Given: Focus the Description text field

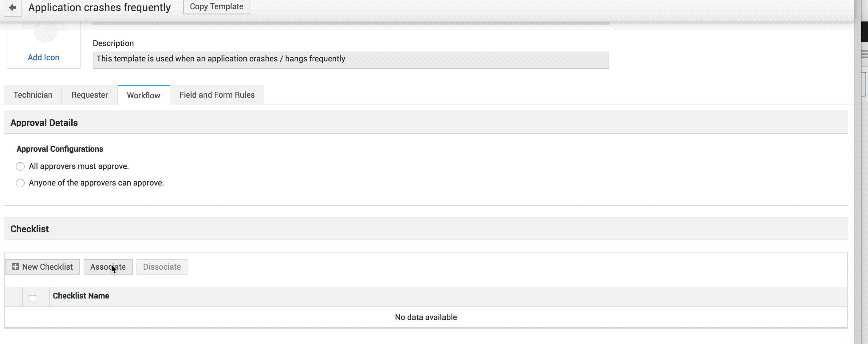Looking at the screenshot, I should click(x=350, y=60).
